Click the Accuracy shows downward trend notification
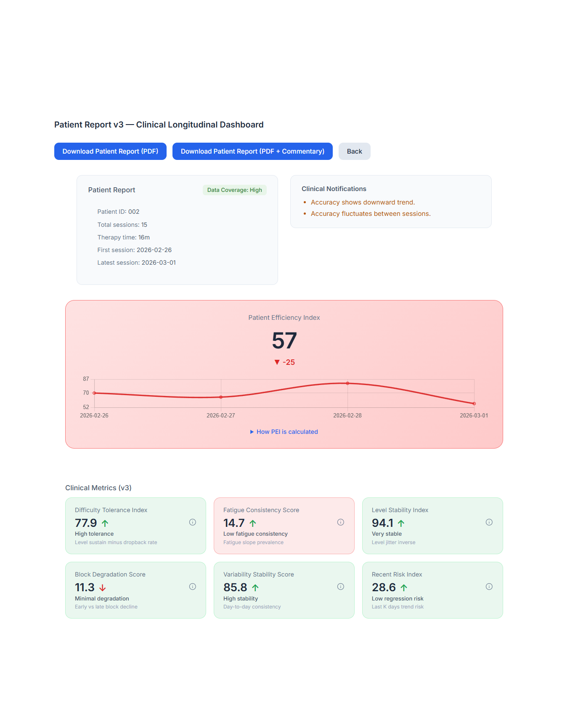The width and height of the screenshot is (570, 728). pos(363,202)
